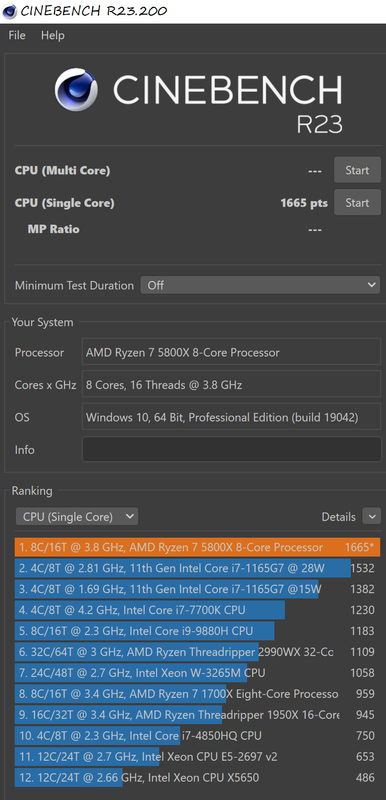Select the Core i7-7700K ranking row
The height and width of the screenshot is (800, 386).
click(197, 610)
